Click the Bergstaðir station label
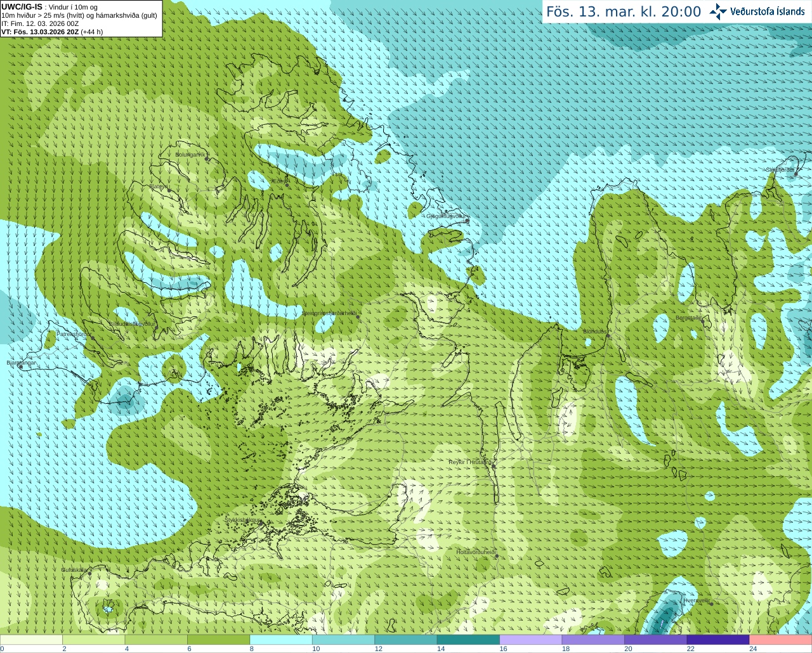This screenshot has width=812, height=653. (688, 318)
